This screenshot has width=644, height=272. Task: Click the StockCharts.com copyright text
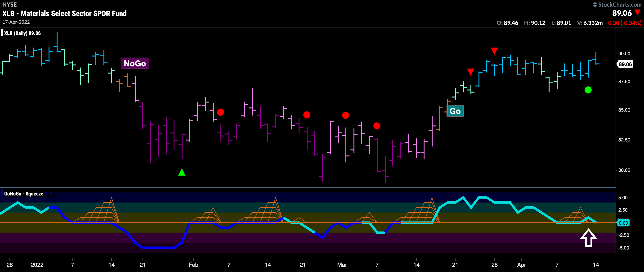point(617,5)
